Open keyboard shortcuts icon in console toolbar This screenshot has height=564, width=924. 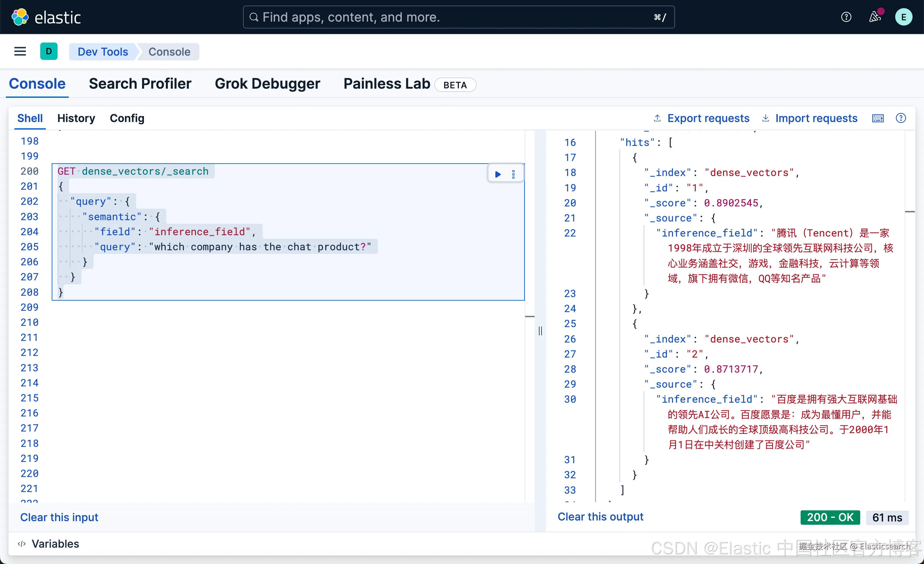tap(878, 118)
